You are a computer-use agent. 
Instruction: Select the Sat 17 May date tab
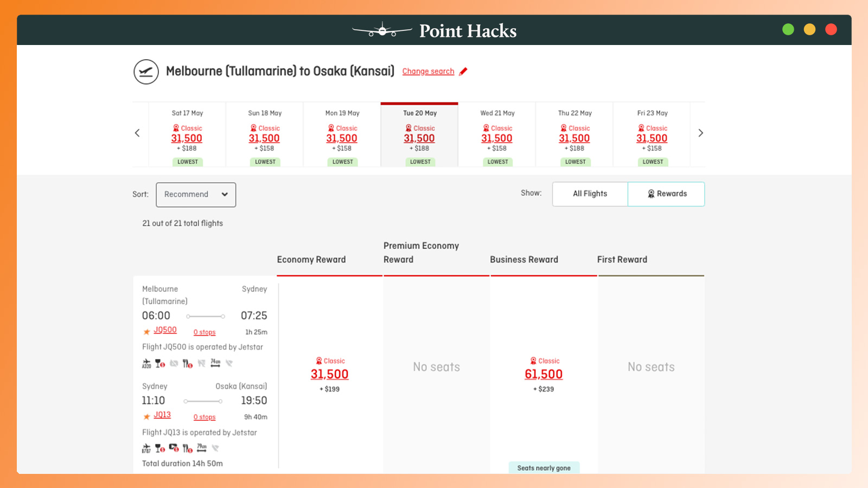[187, 134]
